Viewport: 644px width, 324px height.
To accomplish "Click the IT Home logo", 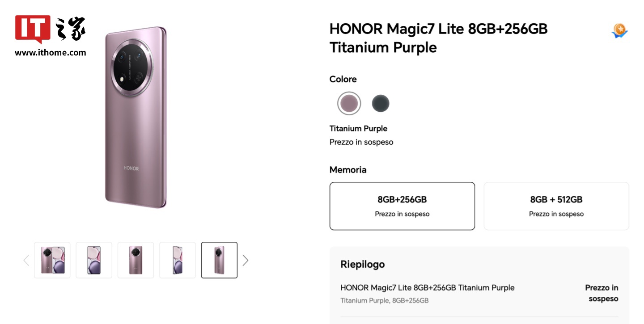I will 50,29.
